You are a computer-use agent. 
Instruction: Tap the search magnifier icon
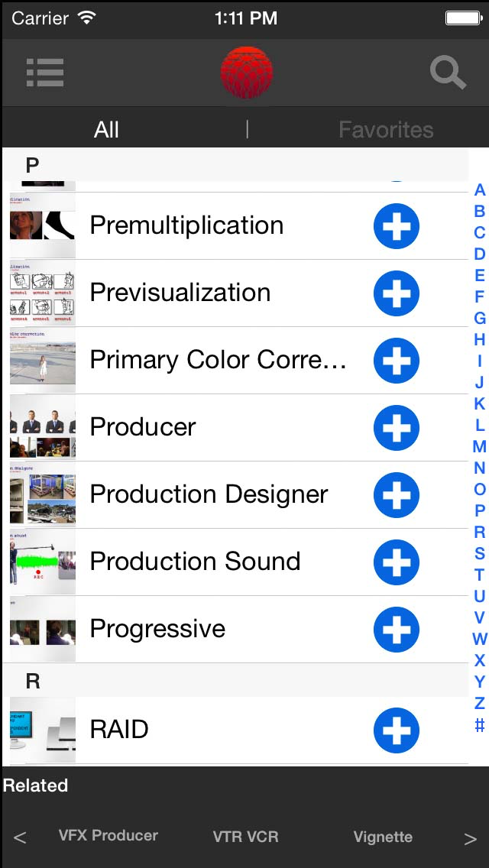448,73
